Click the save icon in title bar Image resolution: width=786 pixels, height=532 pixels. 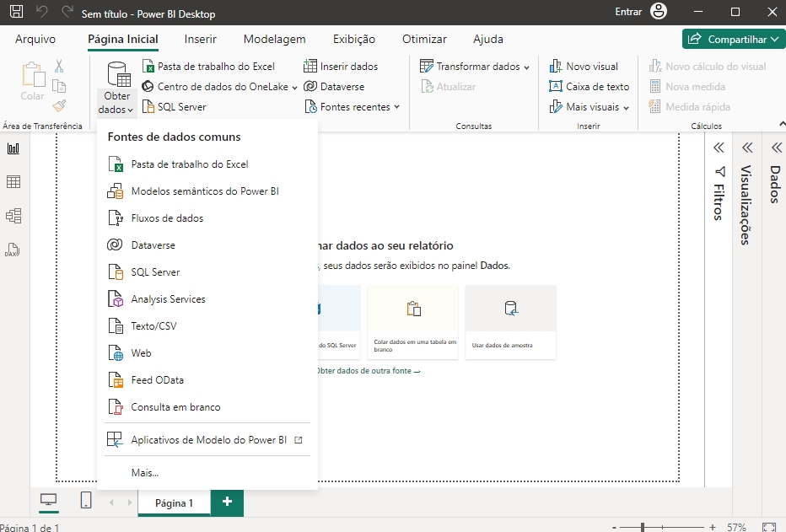17,13
